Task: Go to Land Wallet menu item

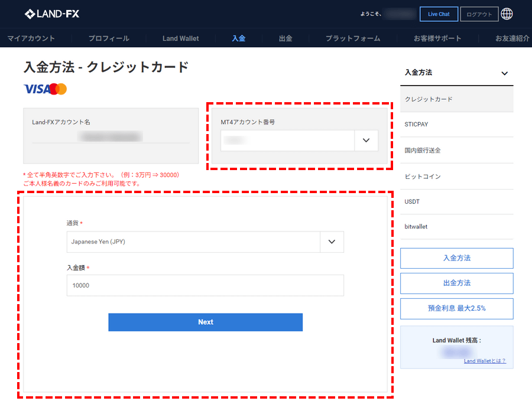Action: click(180, 38)
